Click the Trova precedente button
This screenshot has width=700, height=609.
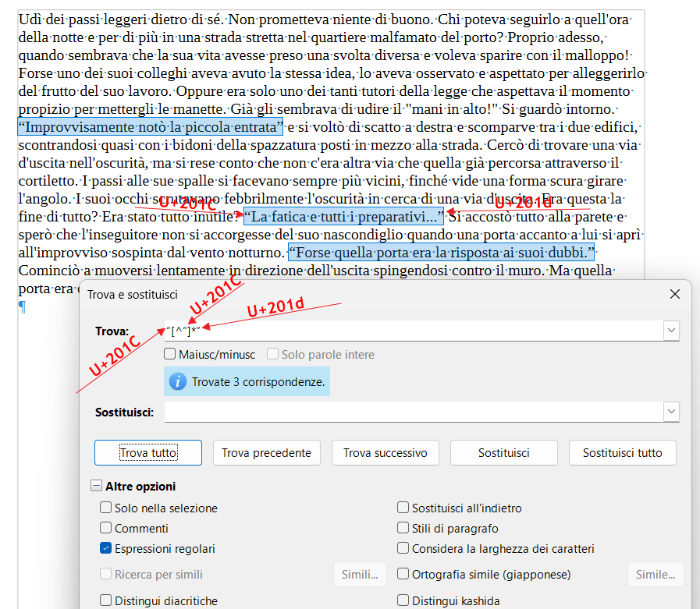(267, 453)
